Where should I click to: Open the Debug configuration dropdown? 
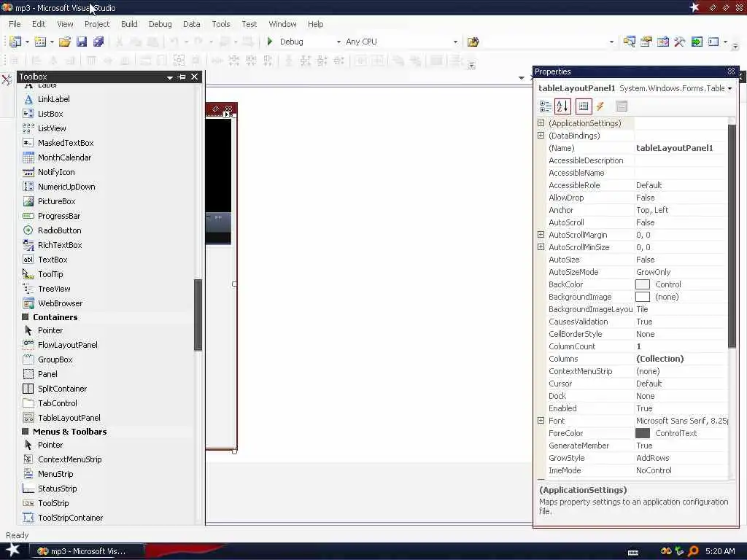point(338,42)
